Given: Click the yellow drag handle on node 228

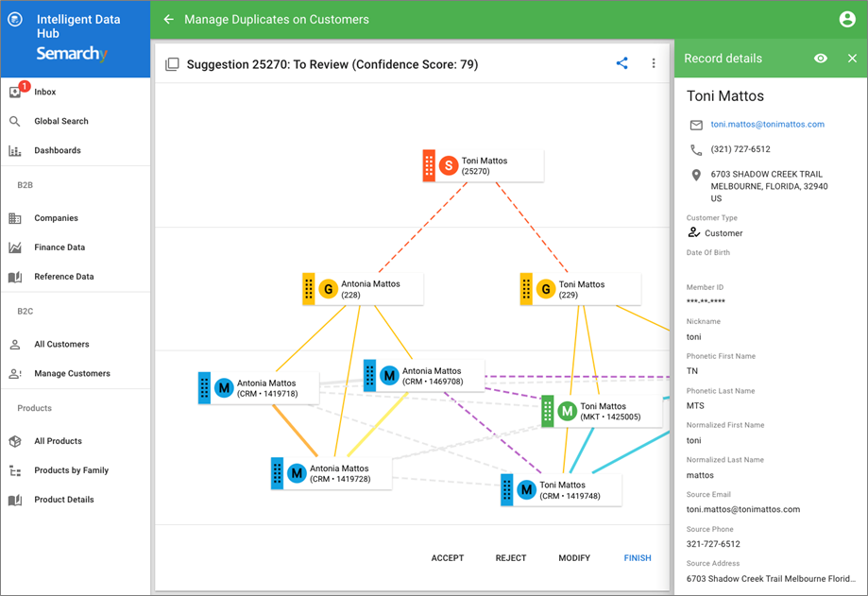Looking at the screenshot, I should (308, 289).
